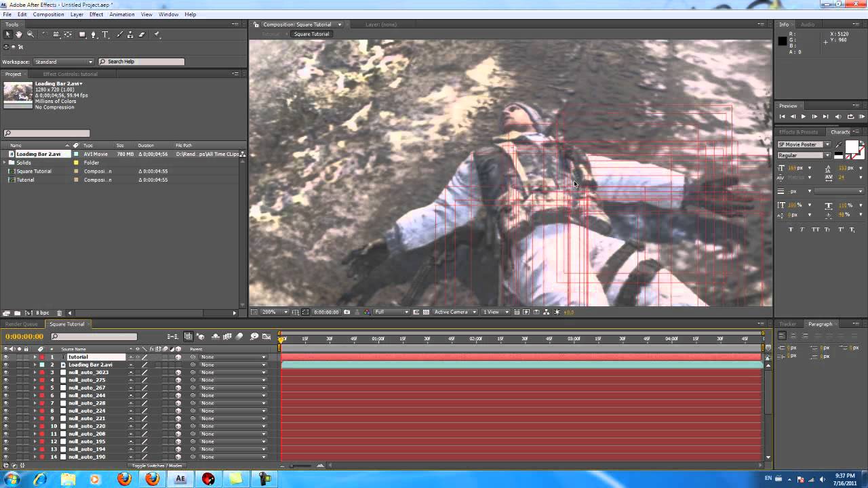The width and height of the screenshot is (868, 488).
Task: Click the Loading Bar 2.avi project thumbnail
Action: (18, 96)
